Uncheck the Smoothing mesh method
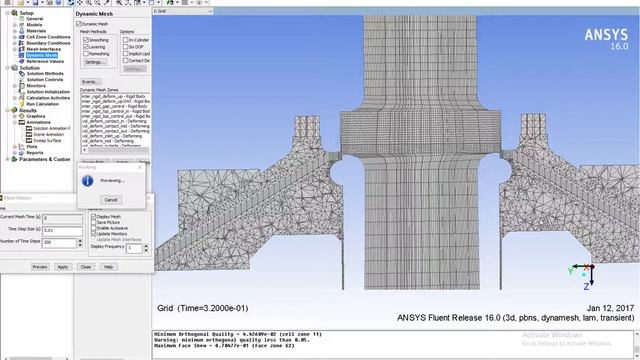640x360 pixels. click(86, 40)
